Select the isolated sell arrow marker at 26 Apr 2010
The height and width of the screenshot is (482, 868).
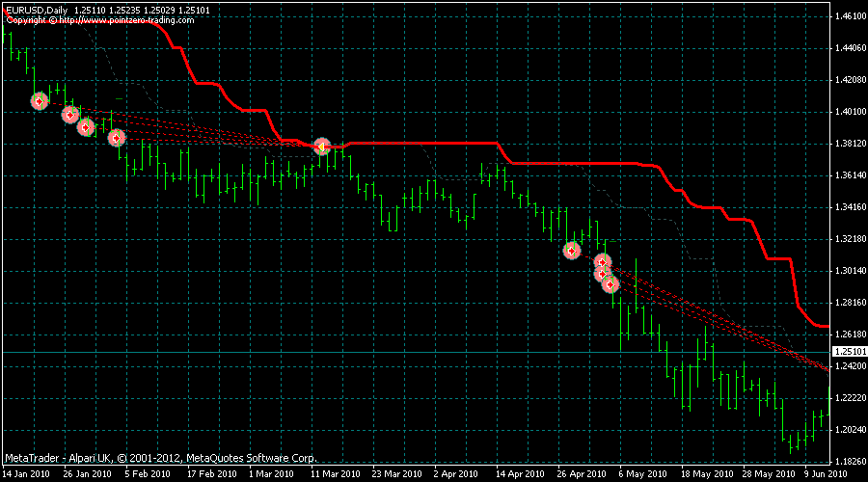coord(572,251)
